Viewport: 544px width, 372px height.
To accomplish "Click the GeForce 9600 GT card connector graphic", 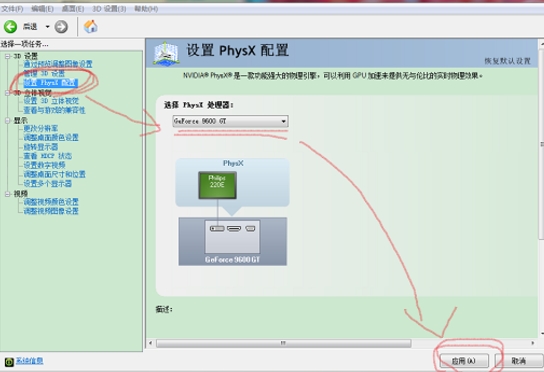I will pos(232,237).
